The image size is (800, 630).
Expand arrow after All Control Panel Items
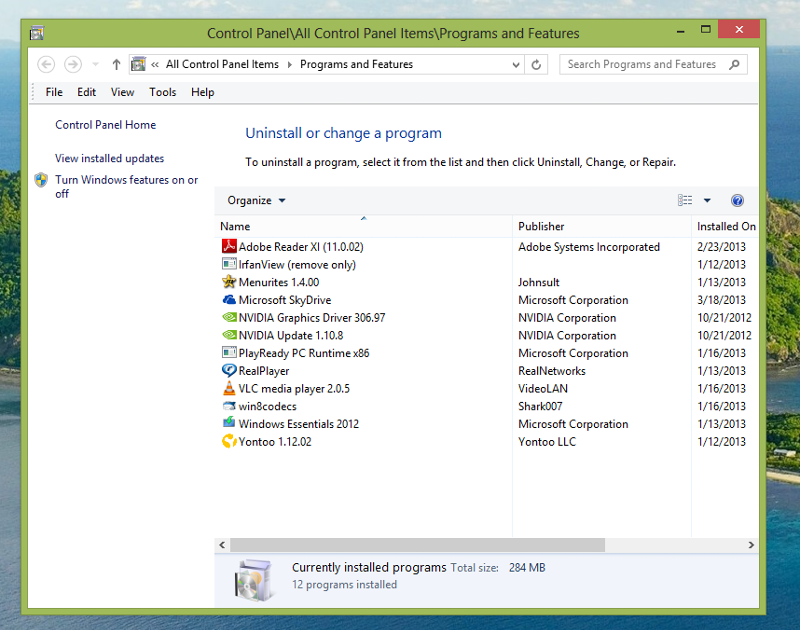290,64
